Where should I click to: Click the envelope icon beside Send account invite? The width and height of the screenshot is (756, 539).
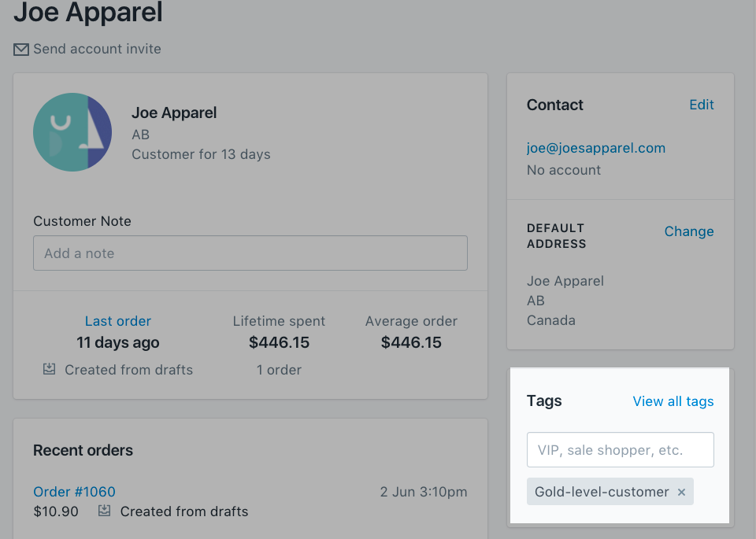pos(21,49)
